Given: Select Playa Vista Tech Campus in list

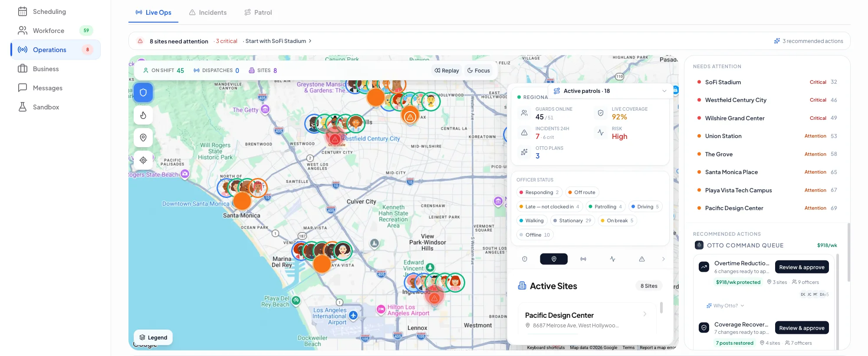Looking at the screenshot, I should pyautogui.click(x=767, y=190).
